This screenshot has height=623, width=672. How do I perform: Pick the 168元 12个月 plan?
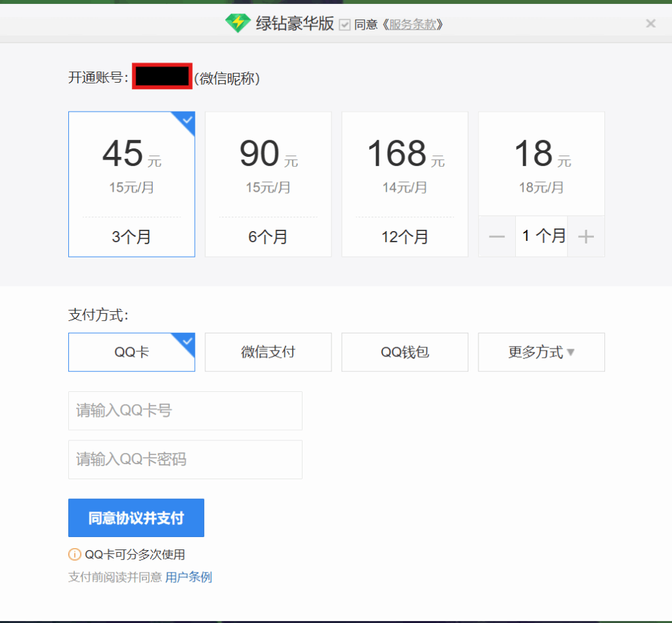404,184
